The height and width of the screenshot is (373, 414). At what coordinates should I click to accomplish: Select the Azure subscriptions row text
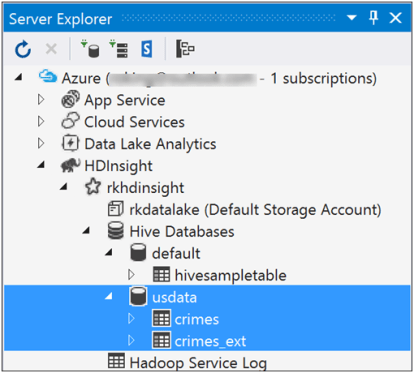click(x=219, y=78)
